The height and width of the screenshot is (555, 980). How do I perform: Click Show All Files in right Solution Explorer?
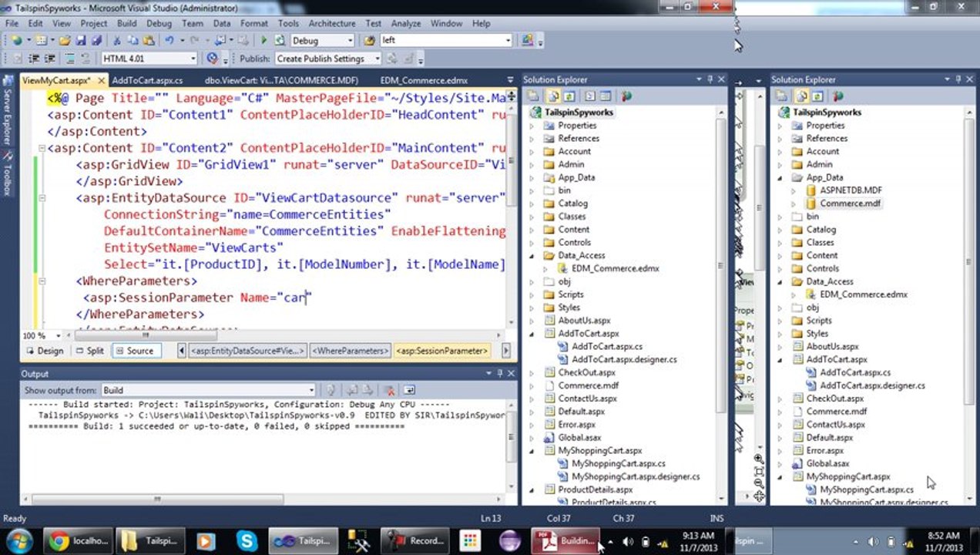[802, 96]
